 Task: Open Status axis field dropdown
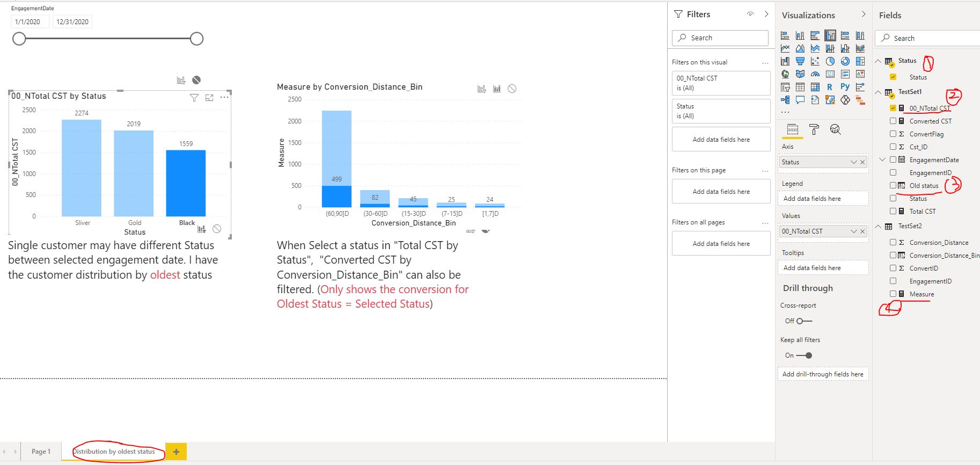point(853,162)
